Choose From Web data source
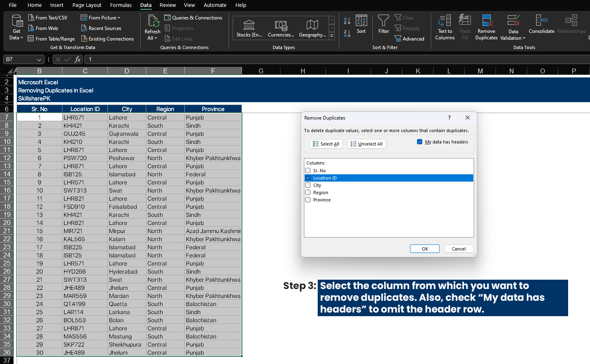Image resolution: width=590 pixels, height=364 pixels. 43,28
